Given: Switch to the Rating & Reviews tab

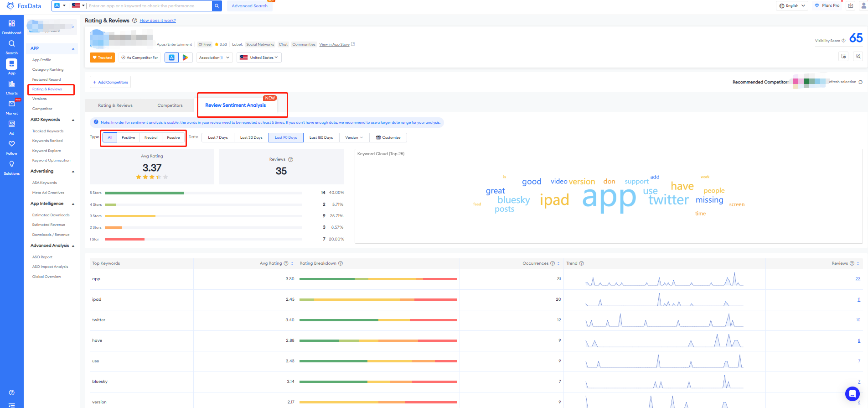Looking at the screenshot, I should tap(115, 105).
